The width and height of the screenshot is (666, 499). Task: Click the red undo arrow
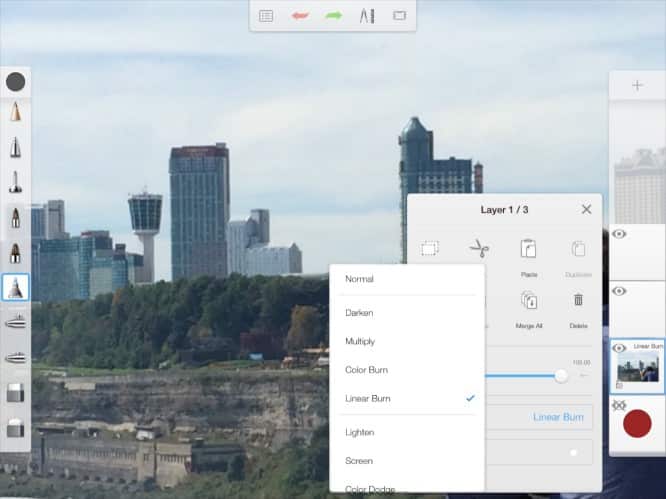pyautogui.click(x=298, y=16)
